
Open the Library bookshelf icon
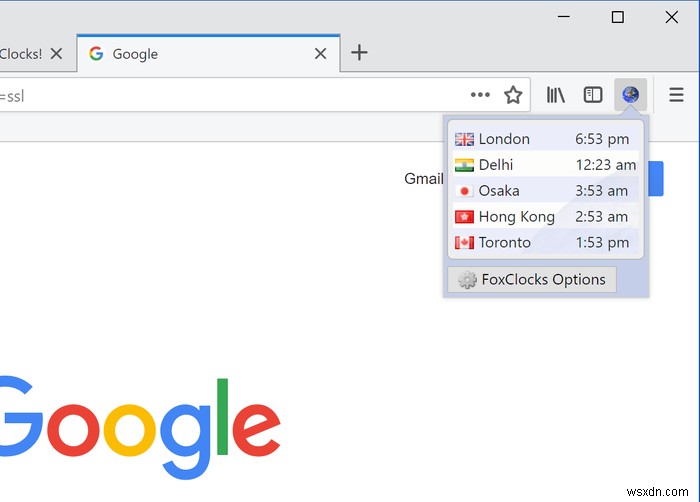click(x=556, y=95)
